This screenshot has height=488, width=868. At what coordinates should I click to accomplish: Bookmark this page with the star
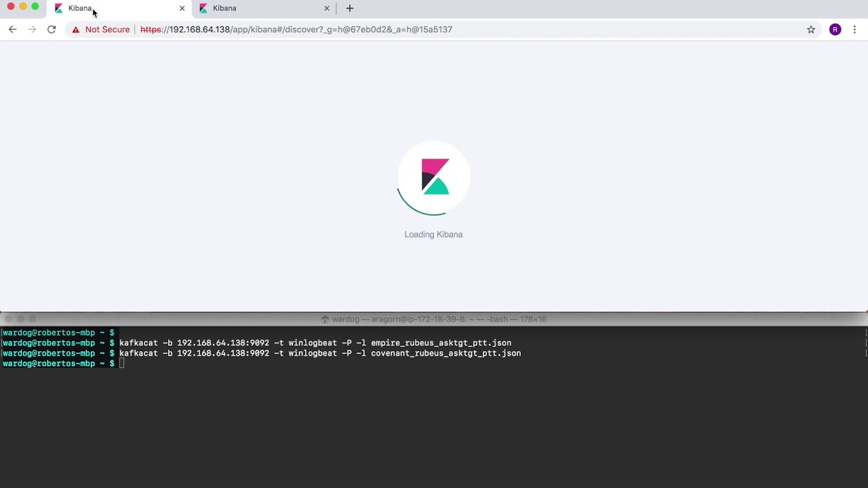coord(811,29)
